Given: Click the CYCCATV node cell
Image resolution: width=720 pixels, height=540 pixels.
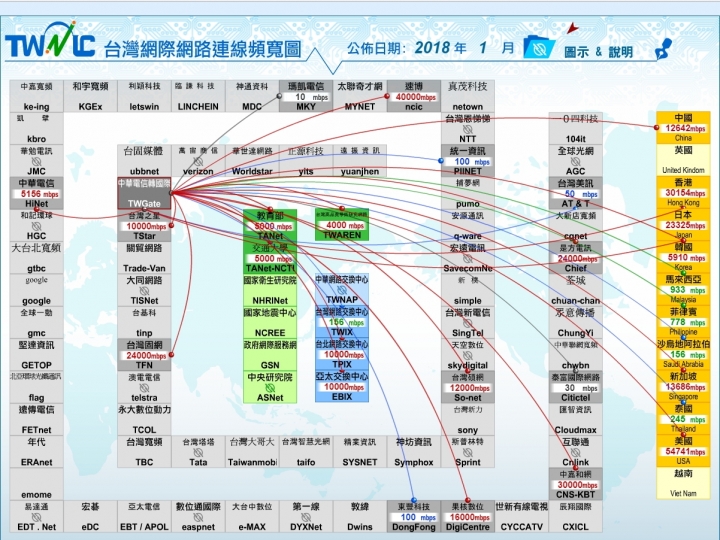Looking at the screenshot, I should coord(521,517).
